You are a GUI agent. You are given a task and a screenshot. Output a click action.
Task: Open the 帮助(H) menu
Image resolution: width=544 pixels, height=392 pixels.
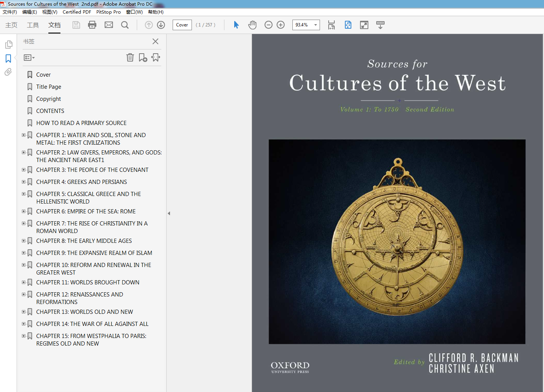pyautogui.click(x=156, y=12)
